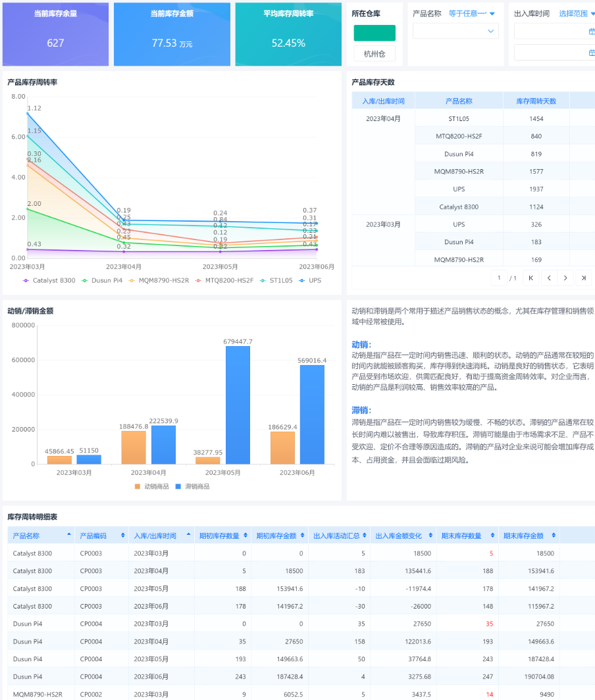Click red ending quantity 14 for MQM8790-HS2R
This screenshot has width=595, height=700.
(489, 694)
